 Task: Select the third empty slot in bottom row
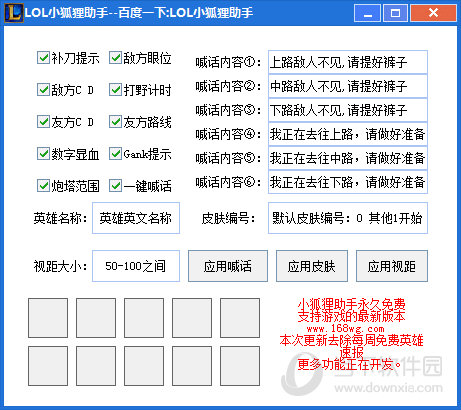144,366
